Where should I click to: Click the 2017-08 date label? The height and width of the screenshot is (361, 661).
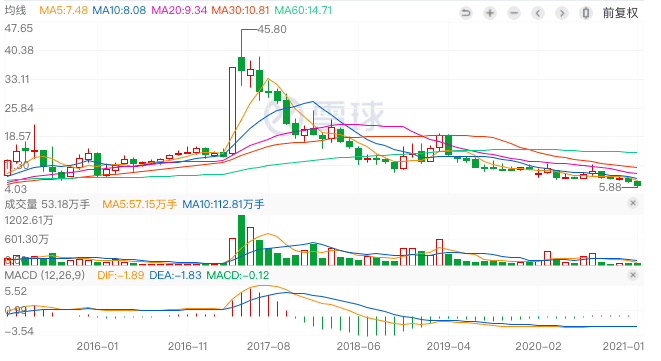269,347
